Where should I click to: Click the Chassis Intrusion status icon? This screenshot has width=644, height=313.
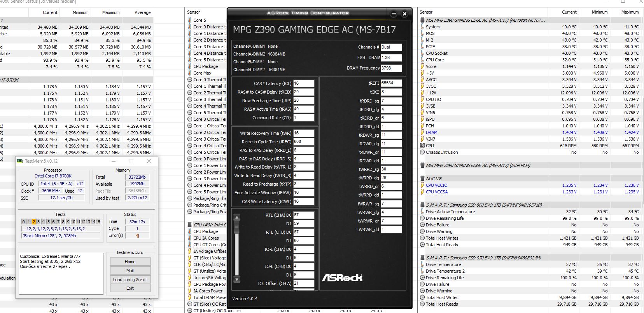click(422, 152)
